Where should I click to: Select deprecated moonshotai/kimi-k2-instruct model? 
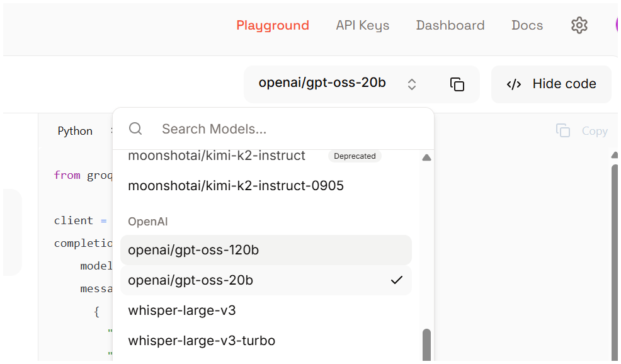(x=217, y=156)
